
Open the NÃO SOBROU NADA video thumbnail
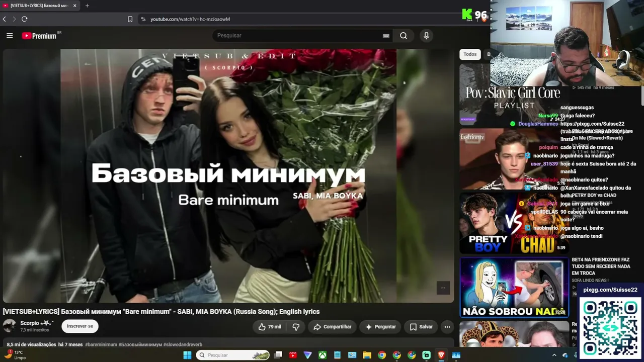point(514,287)
